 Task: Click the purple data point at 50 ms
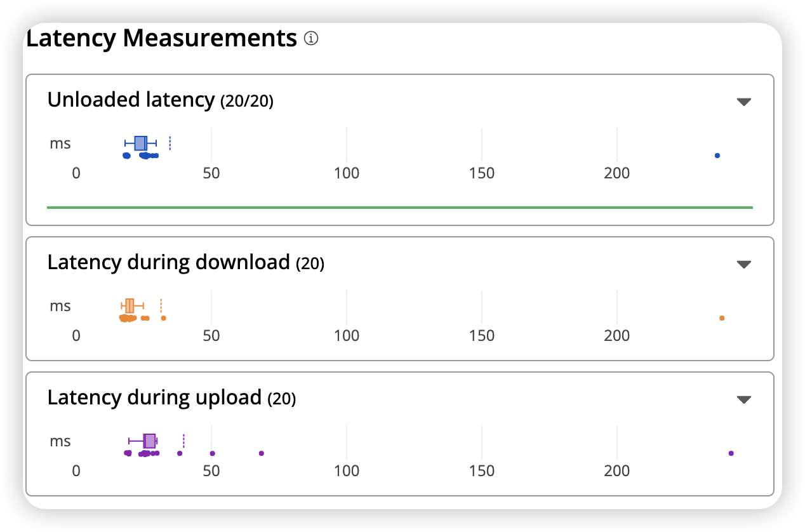pos(213,453)
